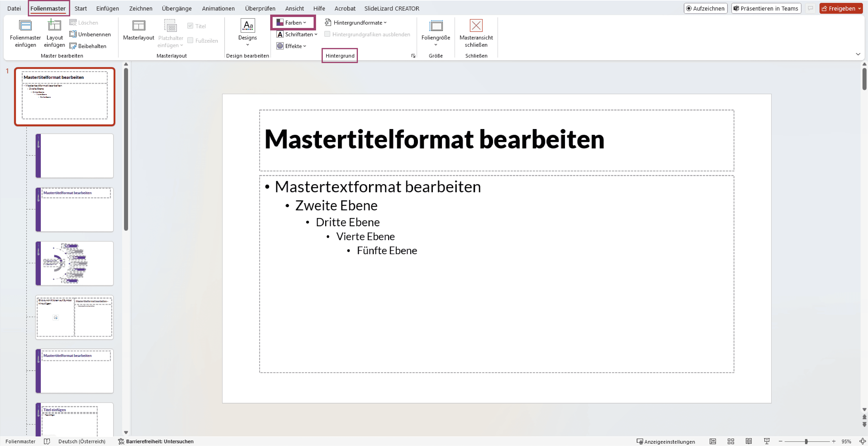Screen dimensions: 868x446
Task: Click zoom in plus icon
Action: tap(834, 441)
